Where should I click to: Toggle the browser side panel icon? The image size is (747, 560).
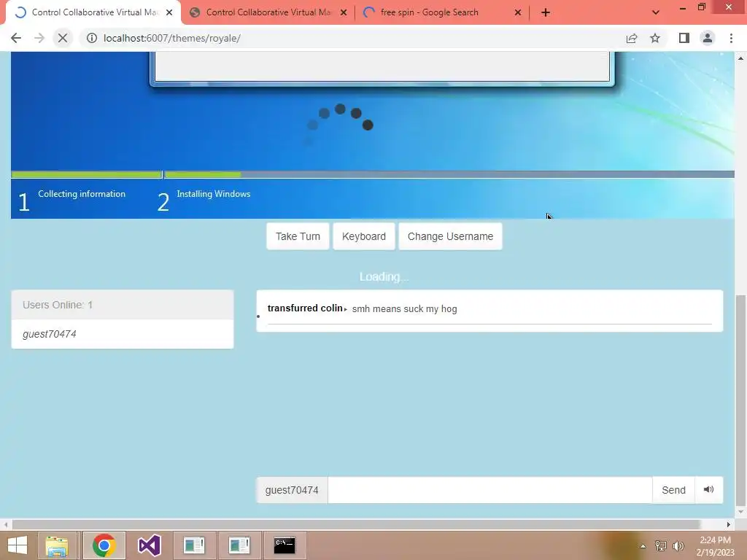[684, 38]
